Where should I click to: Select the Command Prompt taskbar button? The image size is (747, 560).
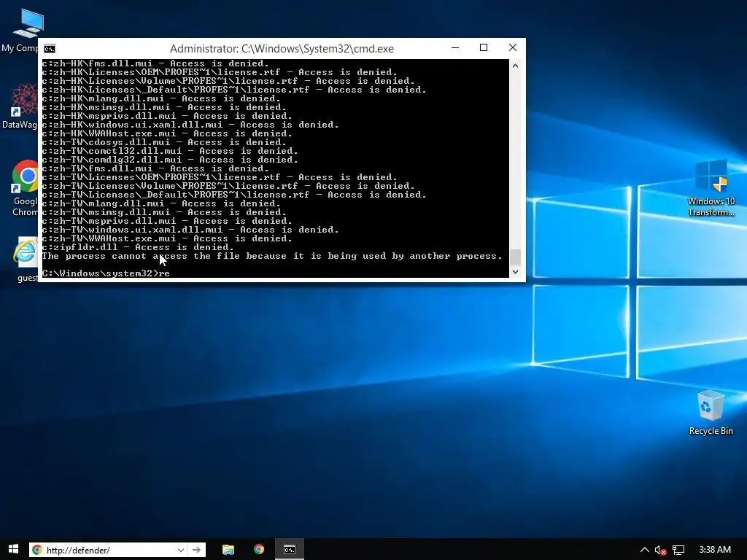point(289,550)
